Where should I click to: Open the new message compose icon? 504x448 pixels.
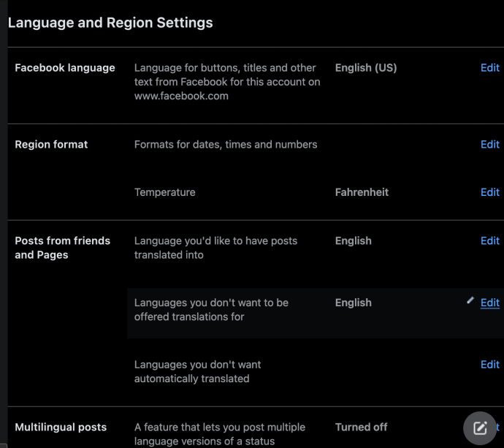click(480, 428)
